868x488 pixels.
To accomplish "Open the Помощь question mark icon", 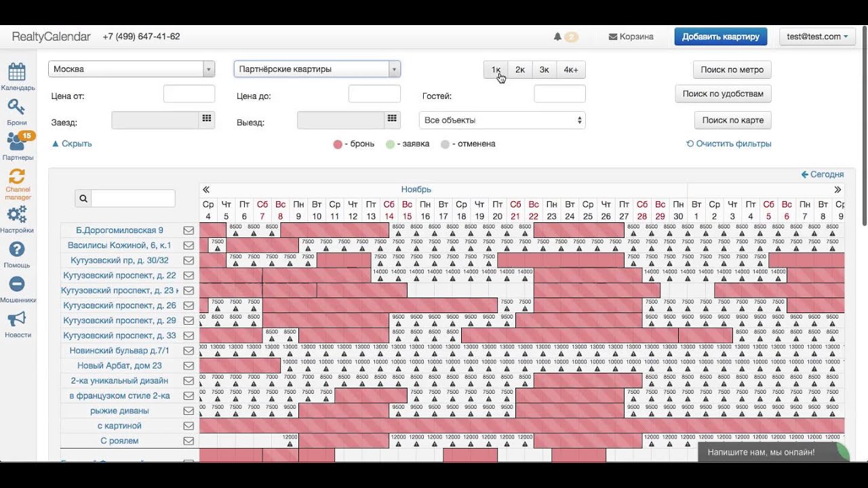I will pyautogui.click(x=17, y=249).
